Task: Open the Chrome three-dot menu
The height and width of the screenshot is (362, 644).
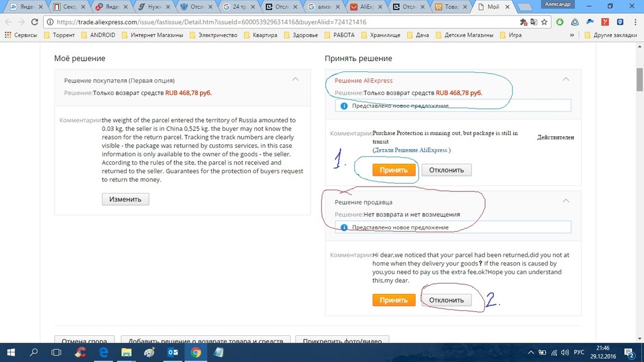Action: pos(634,22)
